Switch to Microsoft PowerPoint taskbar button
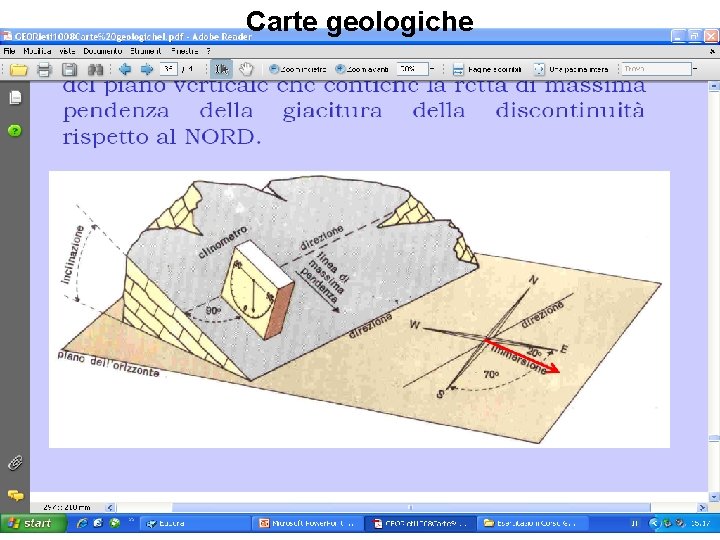 [307, 523]
